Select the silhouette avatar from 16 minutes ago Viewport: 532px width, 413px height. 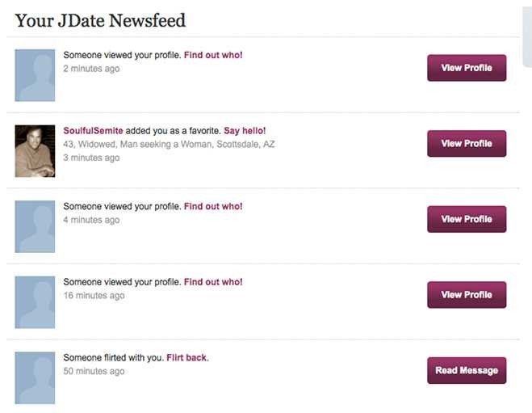click(x=35, y=302)
